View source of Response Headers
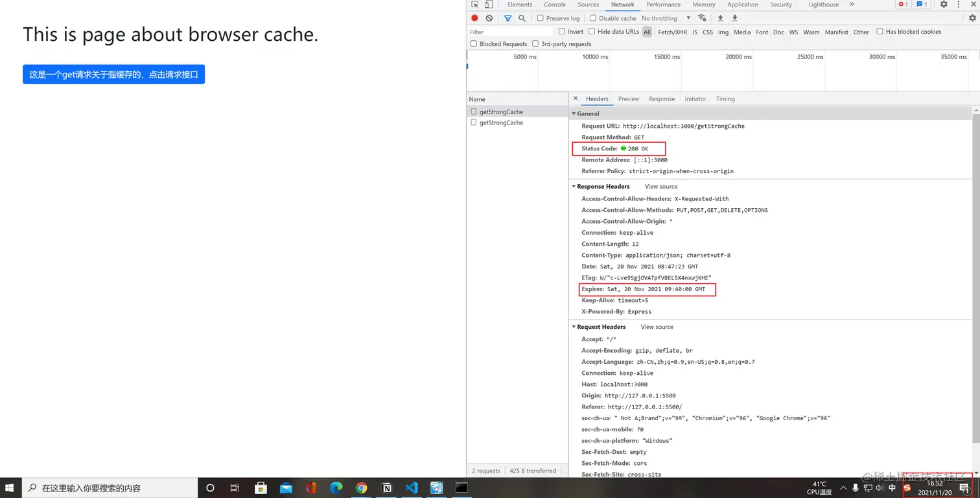980x498 pixels. click(x=661, y=187)
